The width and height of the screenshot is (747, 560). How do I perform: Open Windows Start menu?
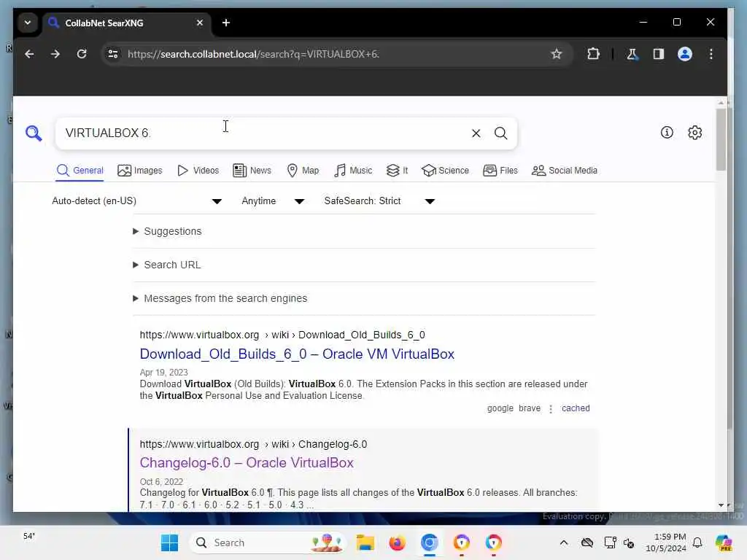point(169,542)
